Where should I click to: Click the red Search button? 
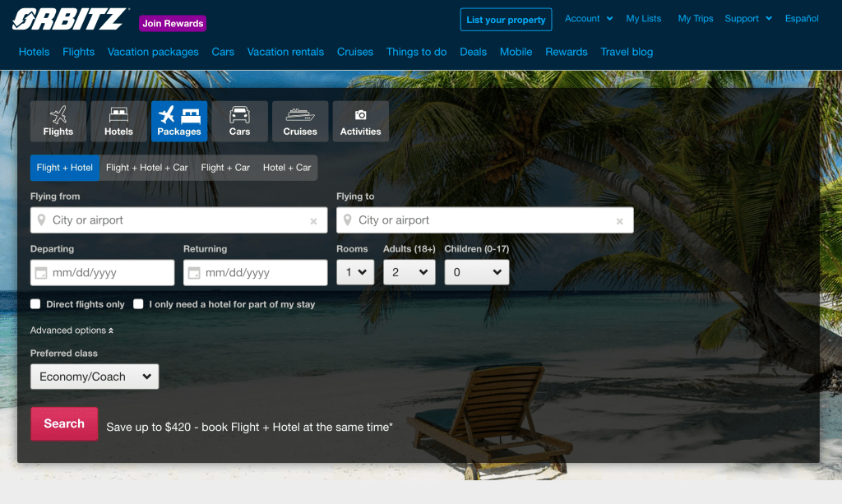click(64, 424)
